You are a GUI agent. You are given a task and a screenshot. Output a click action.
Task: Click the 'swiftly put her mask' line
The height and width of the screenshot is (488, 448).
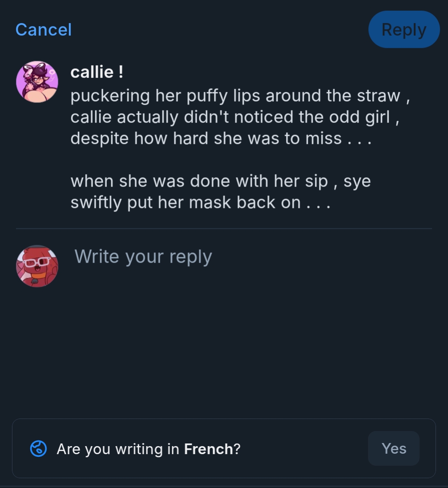200,203
